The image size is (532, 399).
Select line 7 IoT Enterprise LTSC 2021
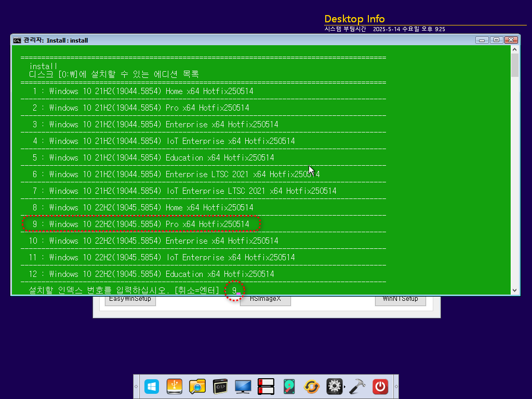point(184,191)
